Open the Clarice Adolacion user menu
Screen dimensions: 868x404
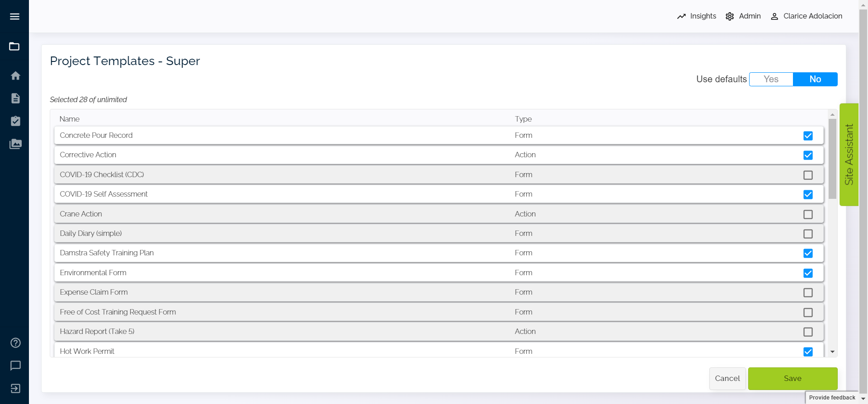click(x=807, y=16)
